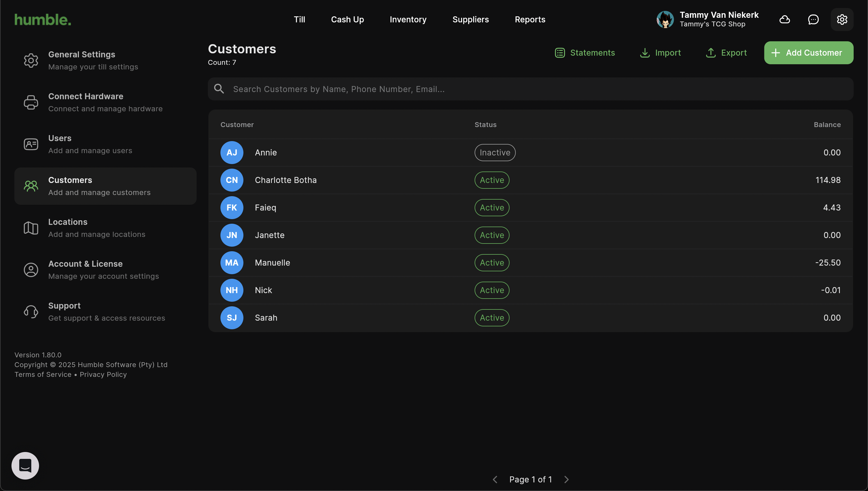Open the Intercom chat launcher bubble
This screenshot has height=491, width=868.
coord(25,466)
